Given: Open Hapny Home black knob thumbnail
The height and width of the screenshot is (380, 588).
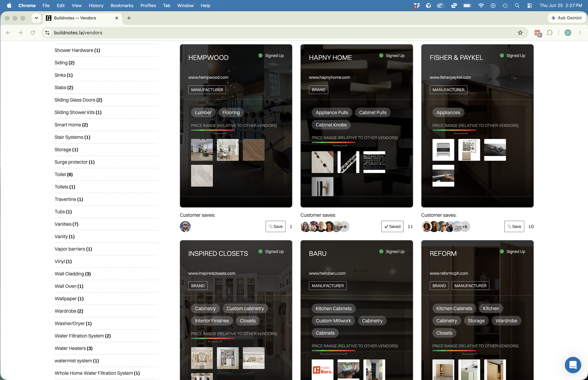Looking at the screenshot, I should (x=322, y=186).
